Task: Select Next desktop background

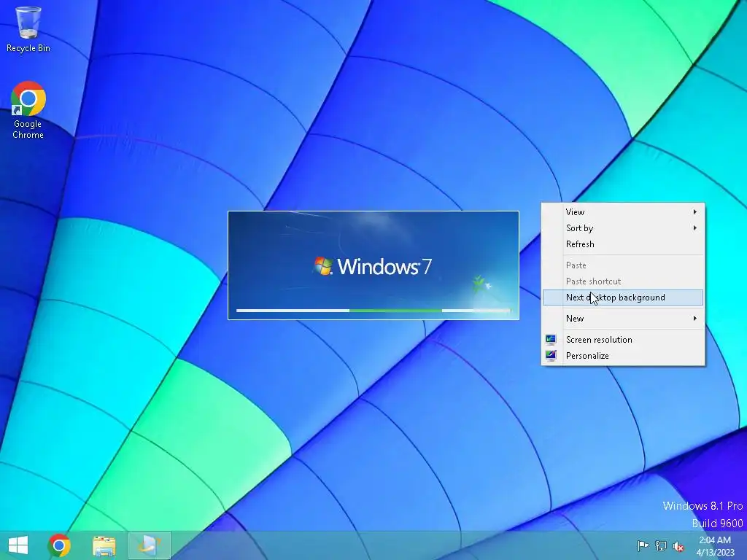Action: [x=623, y=297]
